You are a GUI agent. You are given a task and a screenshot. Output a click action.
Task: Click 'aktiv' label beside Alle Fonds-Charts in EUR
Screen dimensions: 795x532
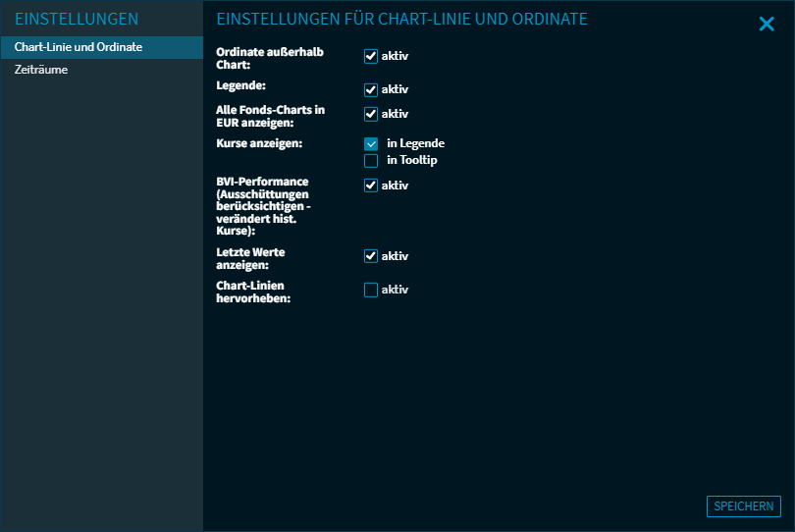click(x=395, y=114)
